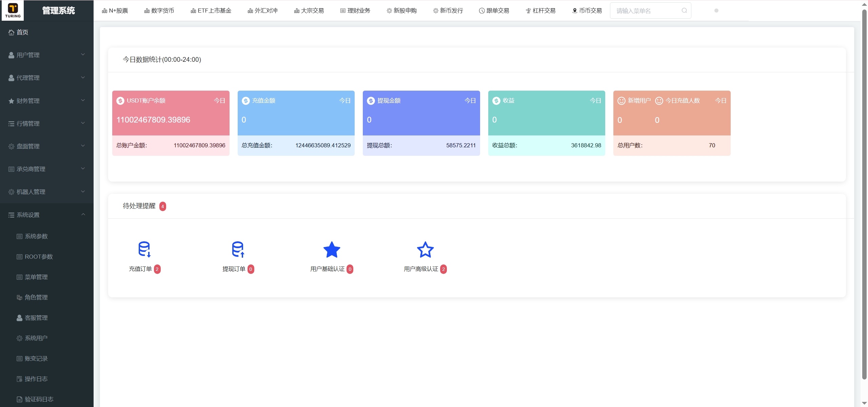Click the smiley icon beside 新增用户
This screenshot has height=407, width=868.
point(622,101)
